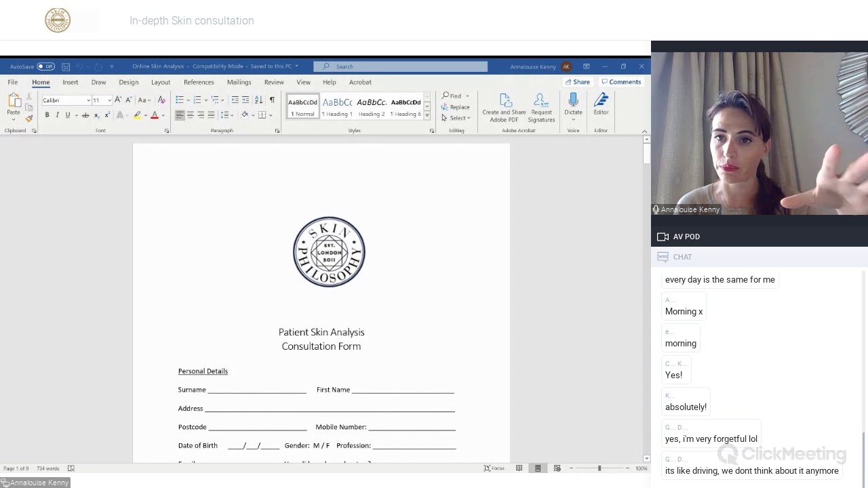Toggle bold formatting

(x=47, y=115)
